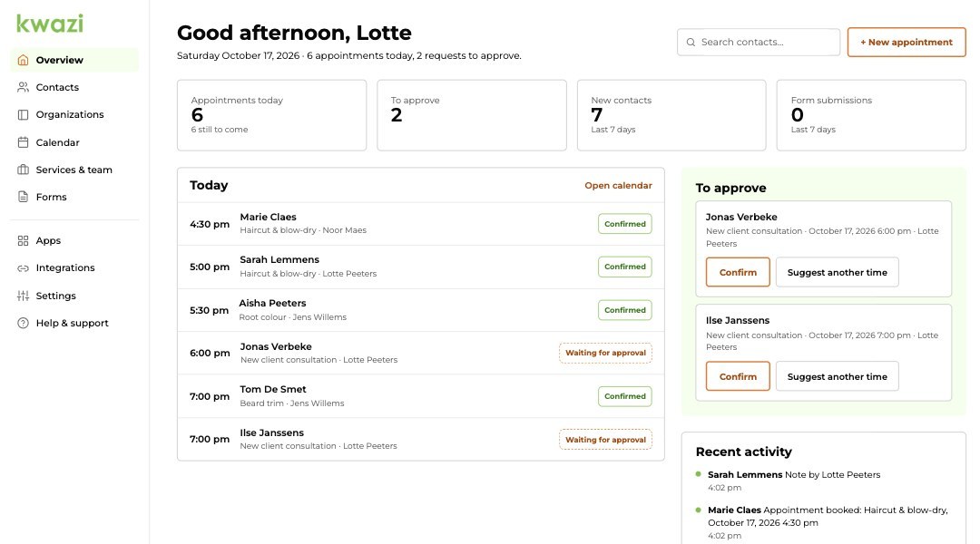Click the Services & team briefcase icon

coord(23,170)
